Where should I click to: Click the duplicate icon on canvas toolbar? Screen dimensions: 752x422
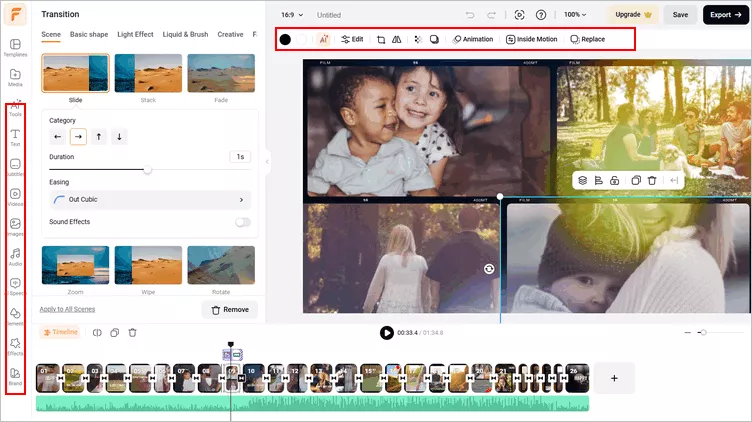636,180
